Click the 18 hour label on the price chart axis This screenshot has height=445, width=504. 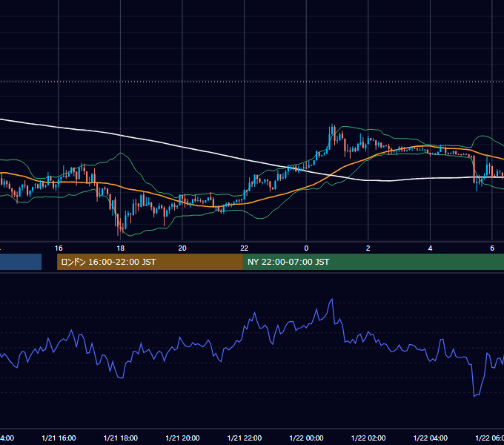(120, 248)
